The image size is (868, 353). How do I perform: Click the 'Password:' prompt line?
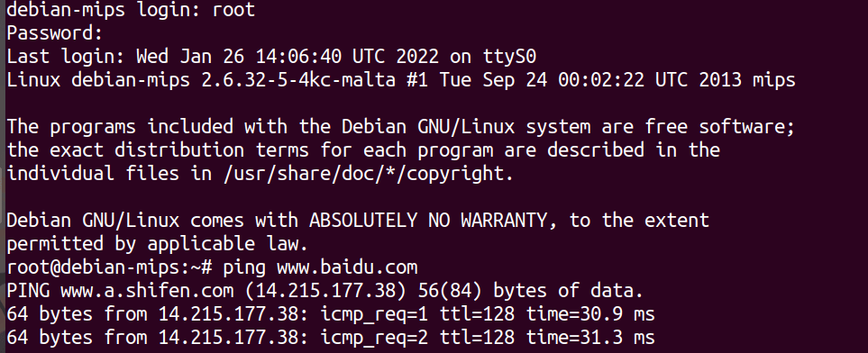pos(55,33)
